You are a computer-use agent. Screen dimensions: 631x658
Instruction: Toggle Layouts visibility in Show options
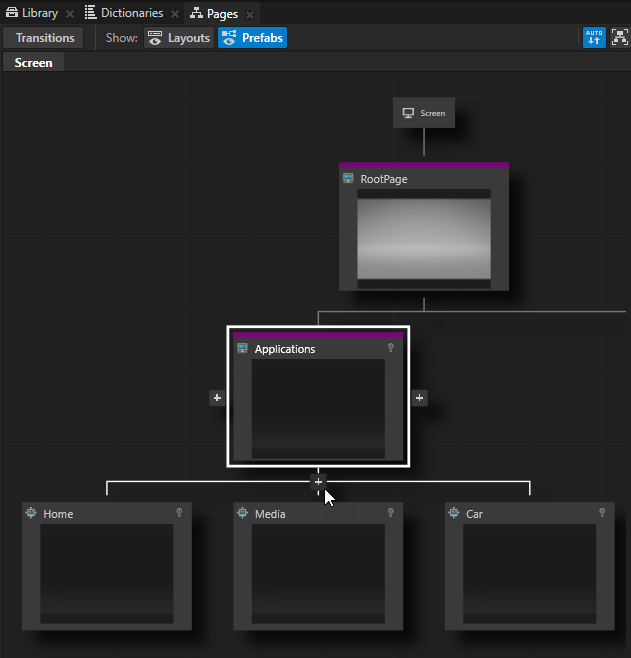(179, 38)
